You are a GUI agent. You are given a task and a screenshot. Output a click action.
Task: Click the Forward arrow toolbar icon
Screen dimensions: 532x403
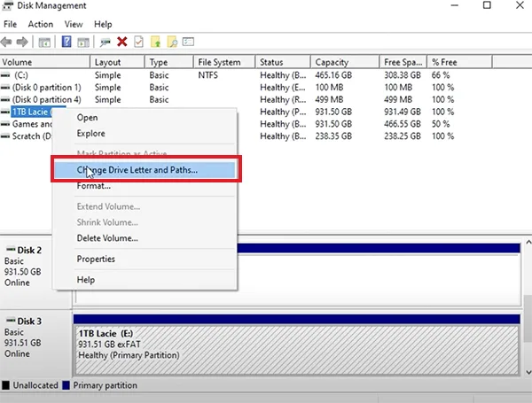22,42
